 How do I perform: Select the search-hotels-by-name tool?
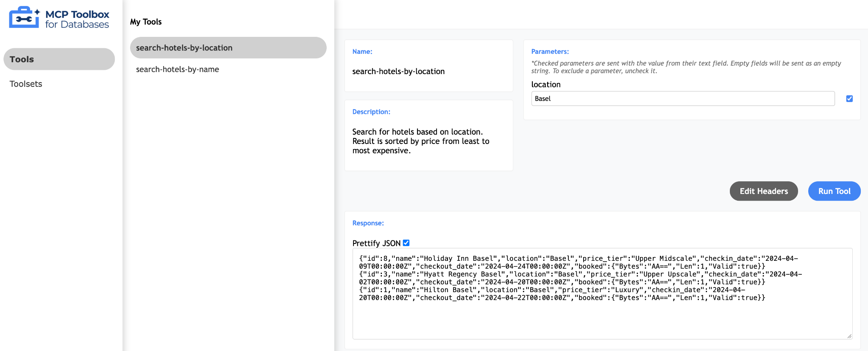pyautogui.click(x=177, y=69)
